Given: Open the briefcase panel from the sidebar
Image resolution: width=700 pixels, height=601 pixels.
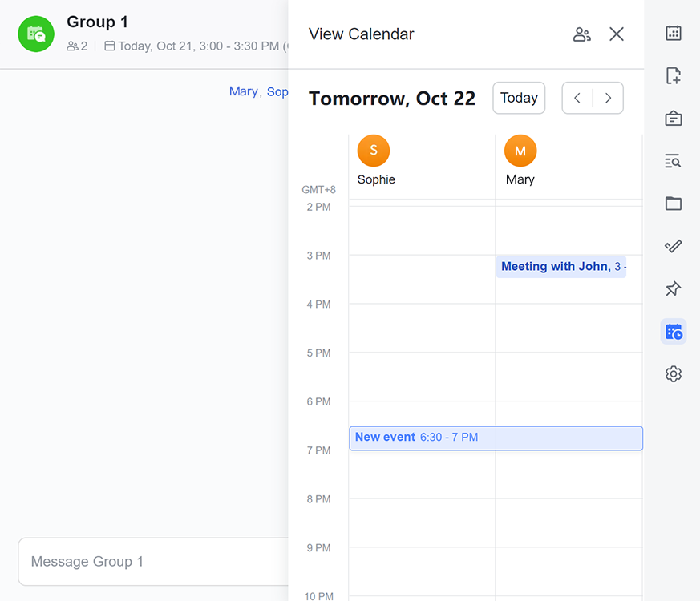Looking at the screenshot, I should click(674, 118).
